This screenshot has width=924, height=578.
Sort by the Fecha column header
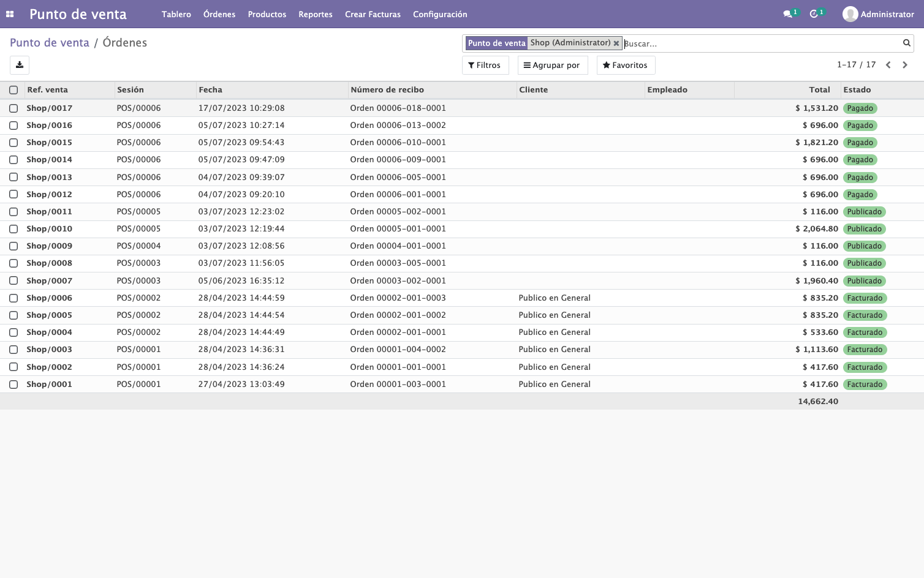[272, 90]
